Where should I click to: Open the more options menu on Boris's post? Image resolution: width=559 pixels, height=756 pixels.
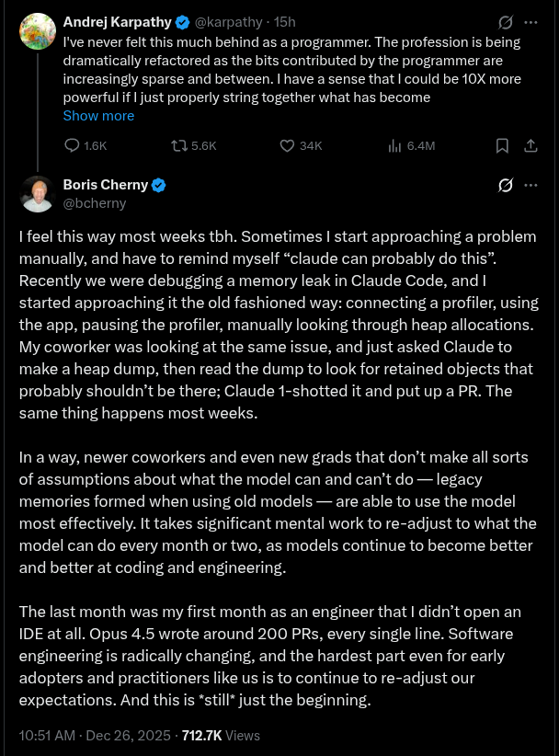[x=530, y=185]
